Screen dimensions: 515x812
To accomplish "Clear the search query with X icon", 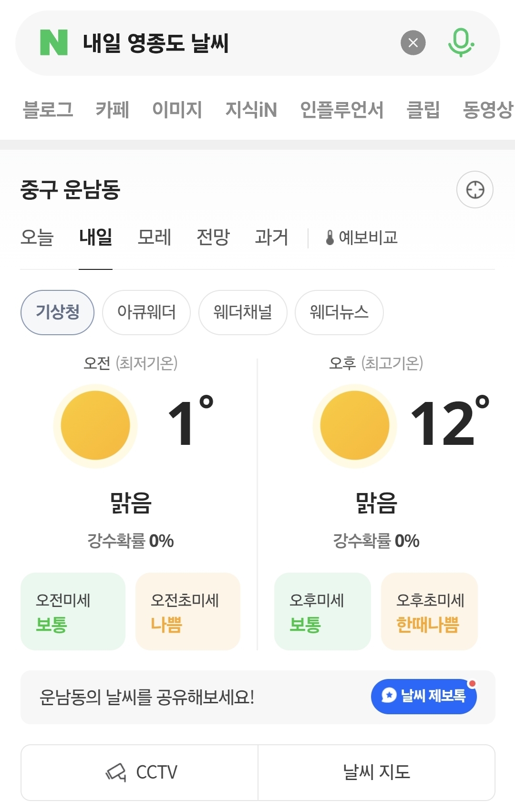I will [x=413, y=43].
